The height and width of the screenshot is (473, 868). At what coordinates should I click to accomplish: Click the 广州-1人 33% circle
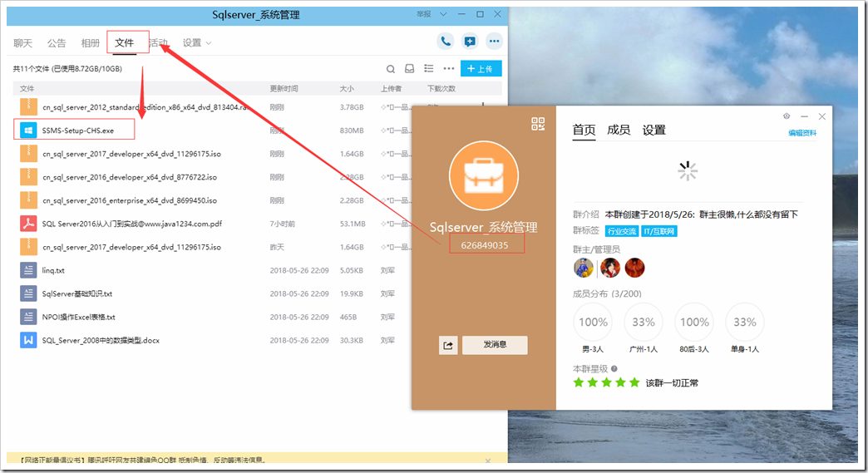click(x=644, y=322)
